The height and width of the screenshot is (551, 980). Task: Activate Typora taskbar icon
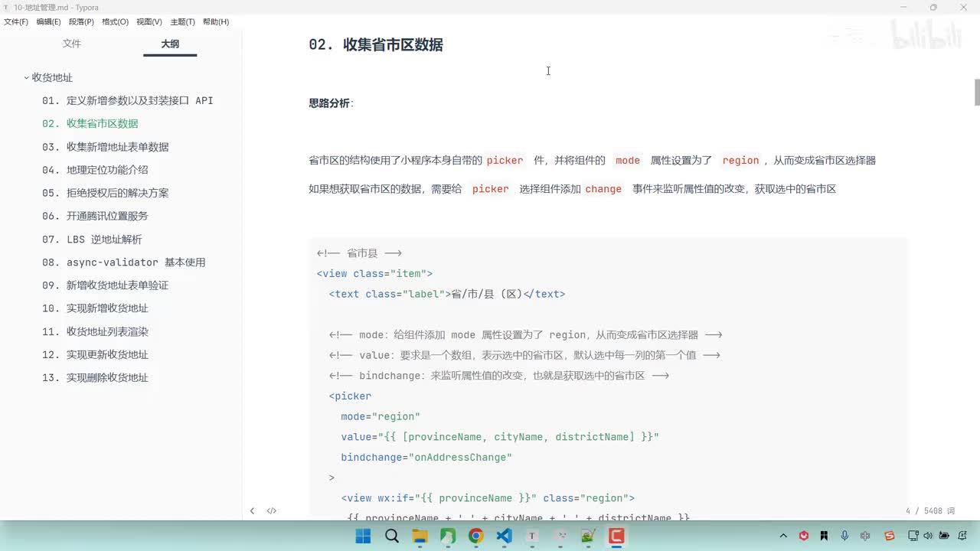(532, 536)
